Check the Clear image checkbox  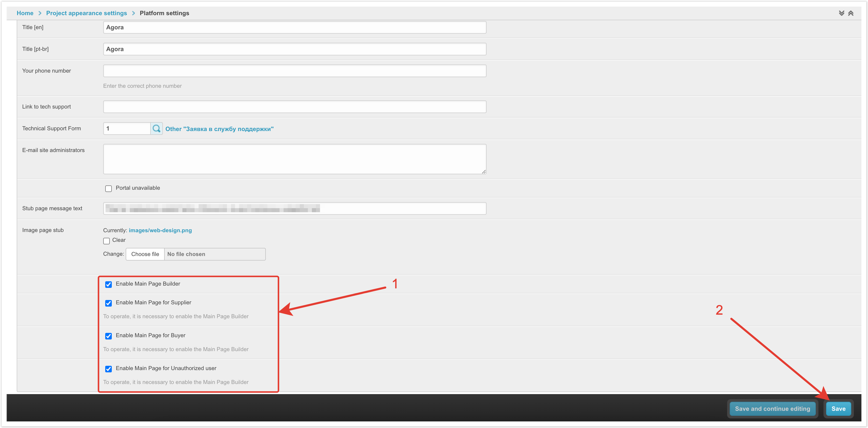106,241
